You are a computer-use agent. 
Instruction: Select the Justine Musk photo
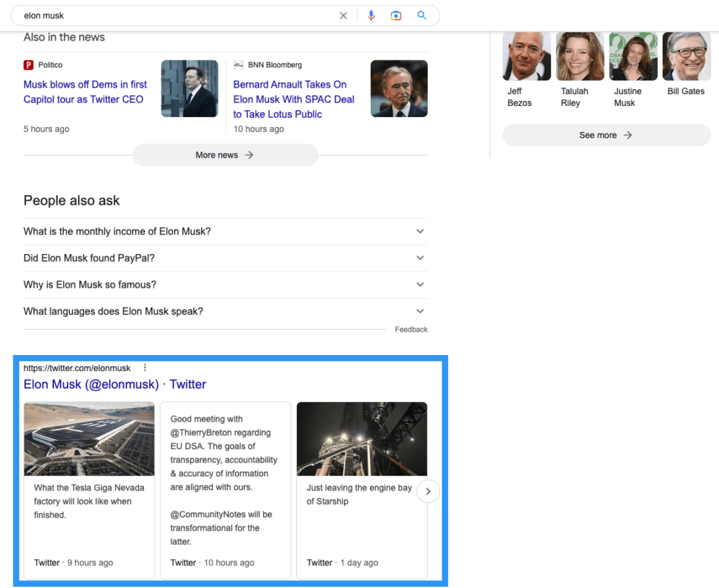coord(633,56)
